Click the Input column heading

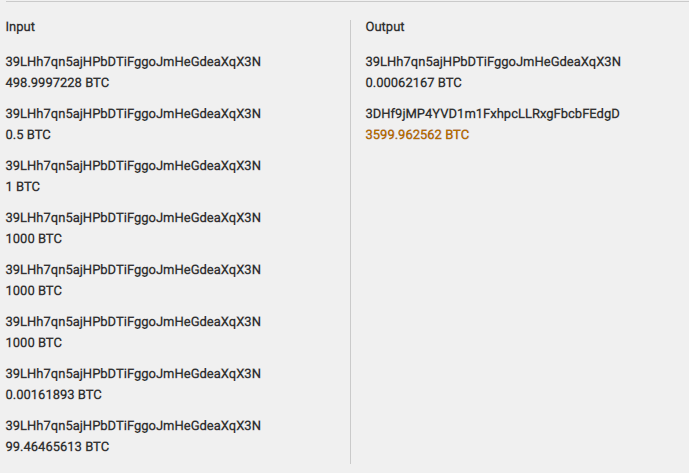point(20,27)
